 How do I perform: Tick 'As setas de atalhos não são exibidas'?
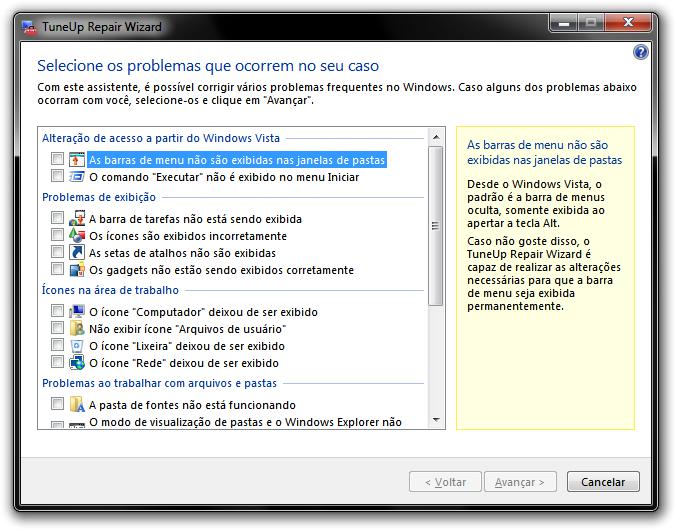[57, 252]
